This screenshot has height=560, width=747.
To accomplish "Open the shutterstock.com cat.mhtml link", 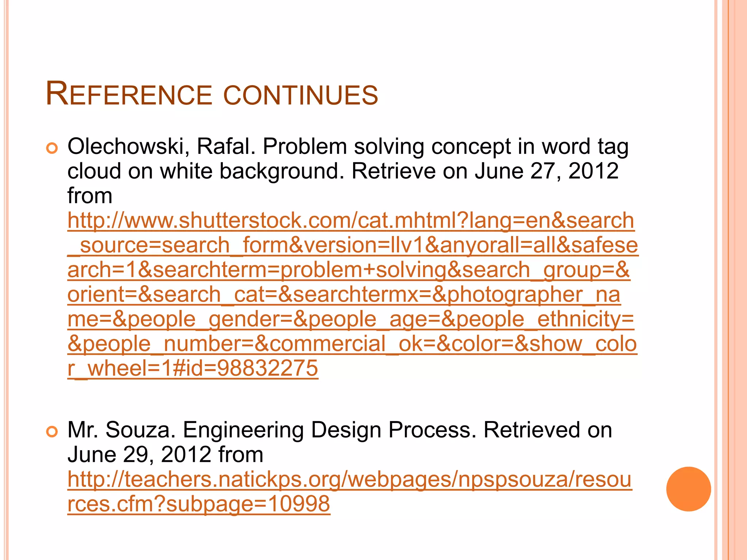I will [351, 221].
